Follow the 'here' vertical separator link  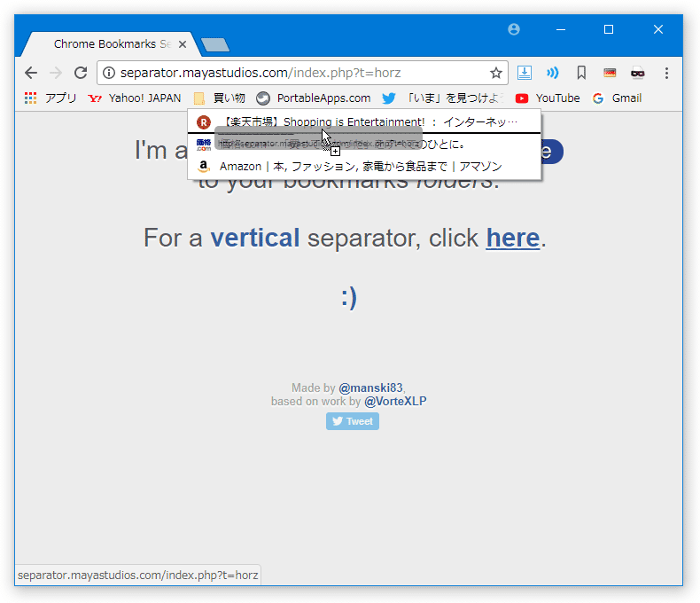click(513, 238)
